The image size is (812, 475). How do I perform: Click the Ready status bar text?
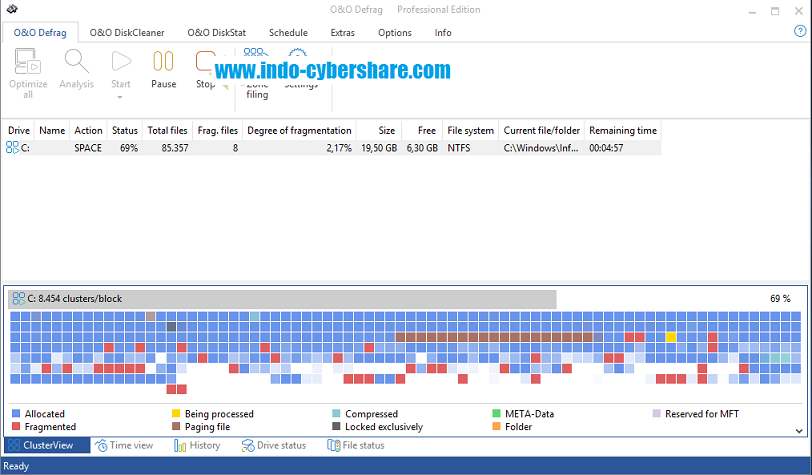point(16,466)
